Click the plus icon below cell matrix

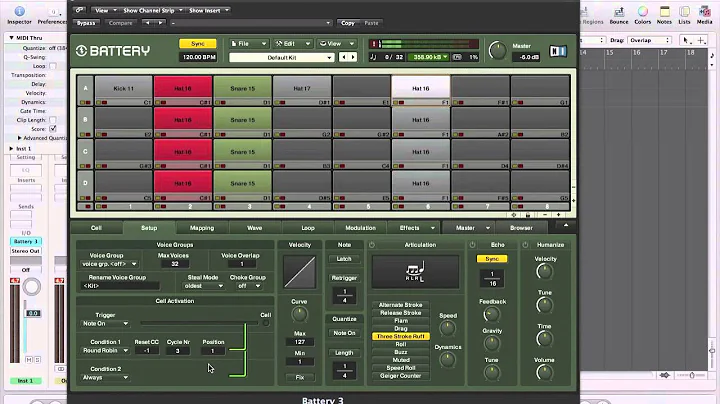point(558,215)
